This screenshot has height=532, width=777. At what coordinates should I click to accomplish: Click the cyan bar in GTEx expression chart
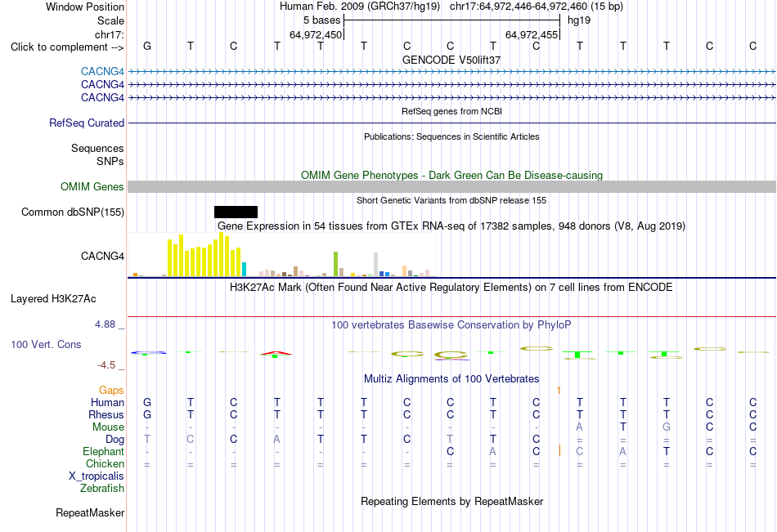pos(245,270)
